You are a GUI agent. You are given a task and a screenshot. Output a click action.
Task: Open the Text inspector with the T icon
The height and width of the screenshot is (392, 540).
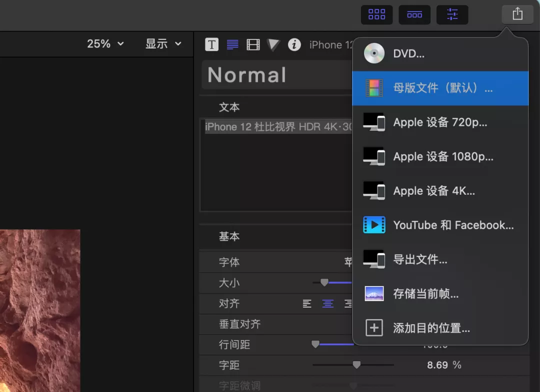click(211, 44)
